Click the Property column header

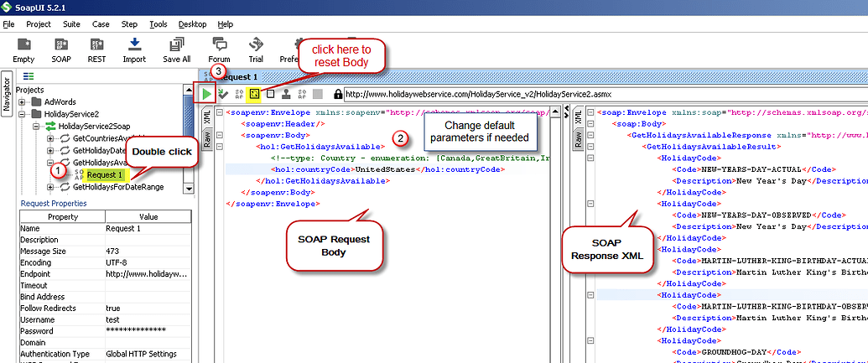click(63, 217)
